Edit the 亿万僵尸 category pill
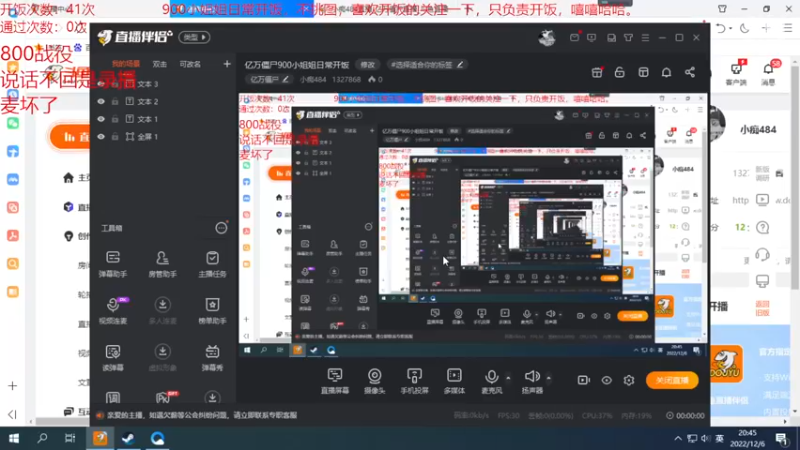 click(269, 80)
